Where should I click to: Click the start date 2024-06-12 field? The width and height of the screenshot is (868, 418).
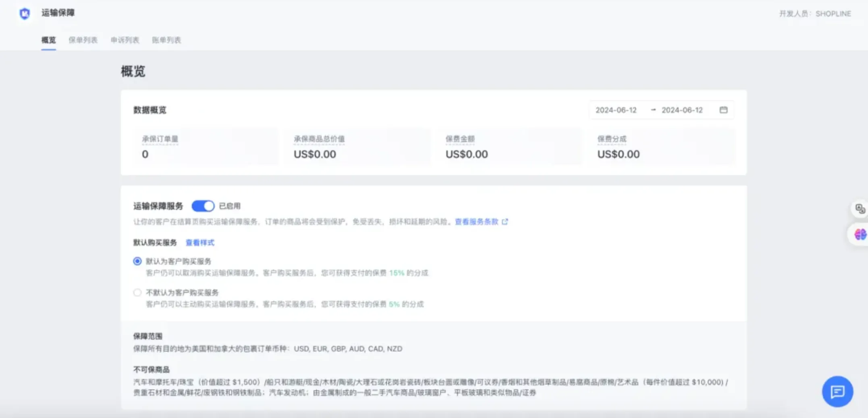[616, 110]
